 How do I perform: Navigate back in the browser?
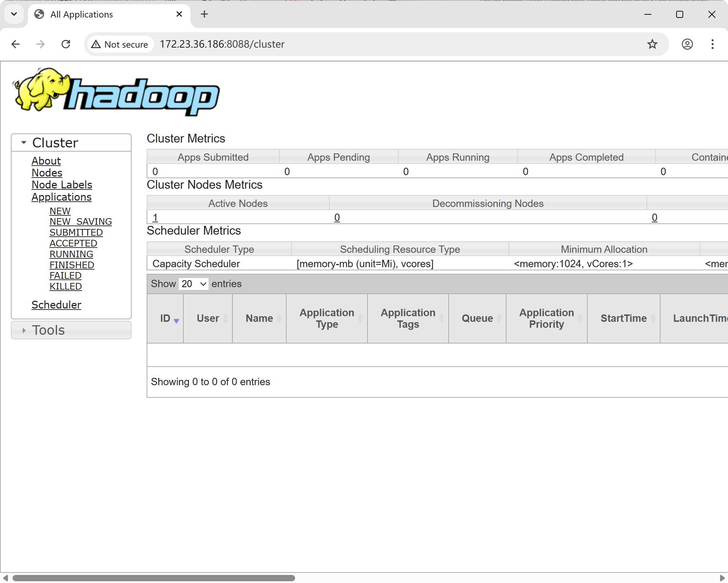pos(15,44)
